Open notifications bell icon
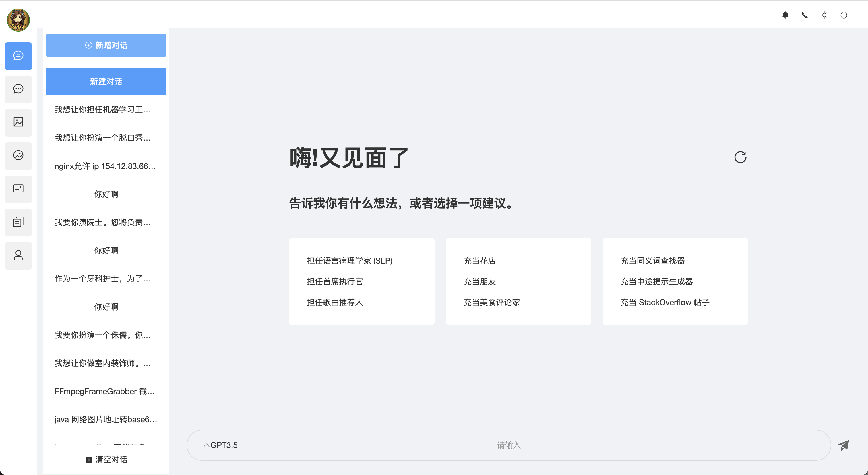Screen dimensions: 868x475 [785, 15]
